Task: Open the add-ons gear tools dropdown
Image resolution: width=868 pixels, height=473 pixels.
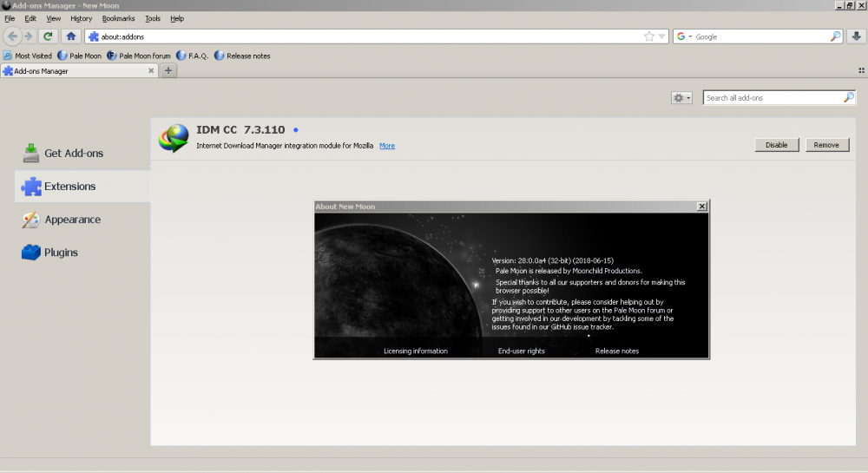Action: 681,98
